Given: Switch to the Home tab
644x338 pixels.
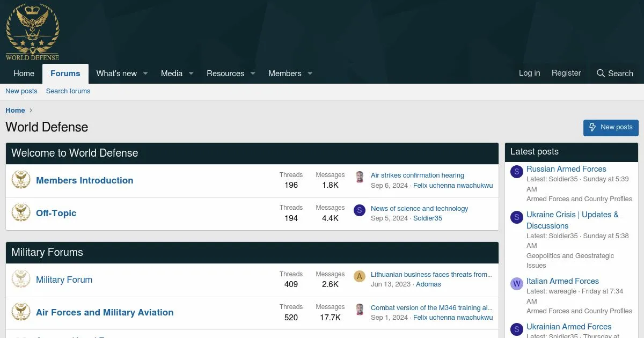Looking at the screenshot, I should (24, 74).
